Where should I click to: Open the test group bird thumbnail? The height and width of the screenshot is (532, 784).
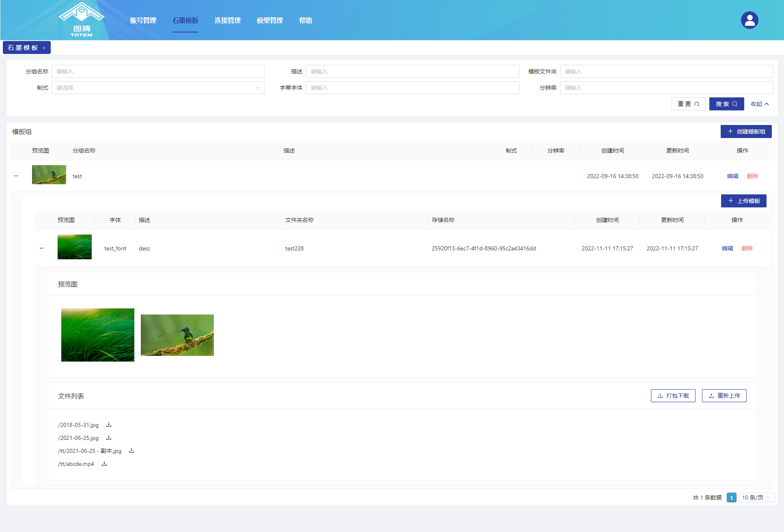[49, 174]
